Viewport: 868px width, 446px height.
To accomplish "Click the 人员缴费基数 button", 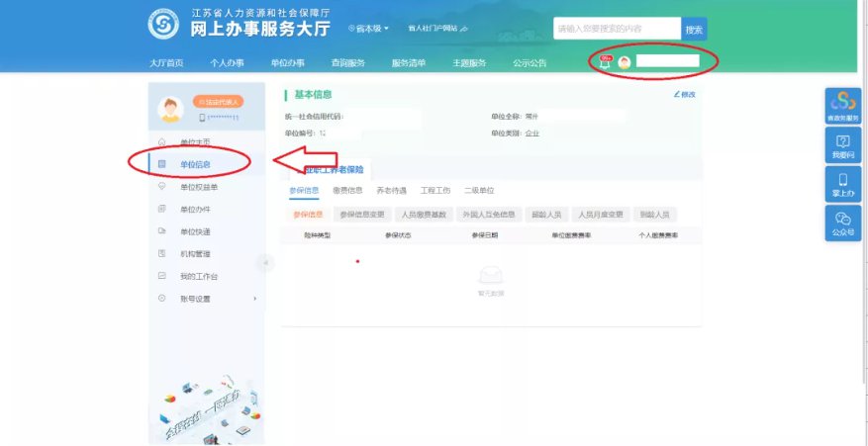I will [424, 215].
